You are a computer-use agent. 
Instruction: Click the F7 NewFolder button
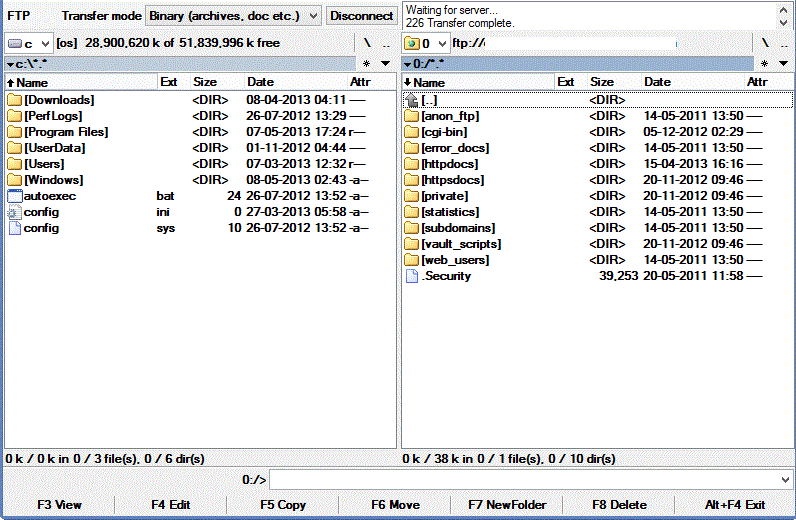(x=506, y=505)
